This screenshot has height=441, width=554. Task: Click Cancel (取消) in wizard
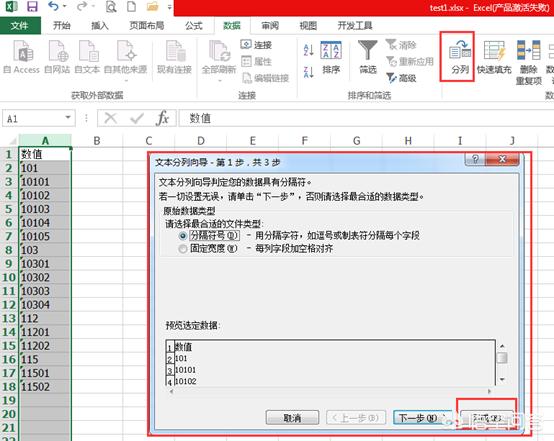(292, 418)
